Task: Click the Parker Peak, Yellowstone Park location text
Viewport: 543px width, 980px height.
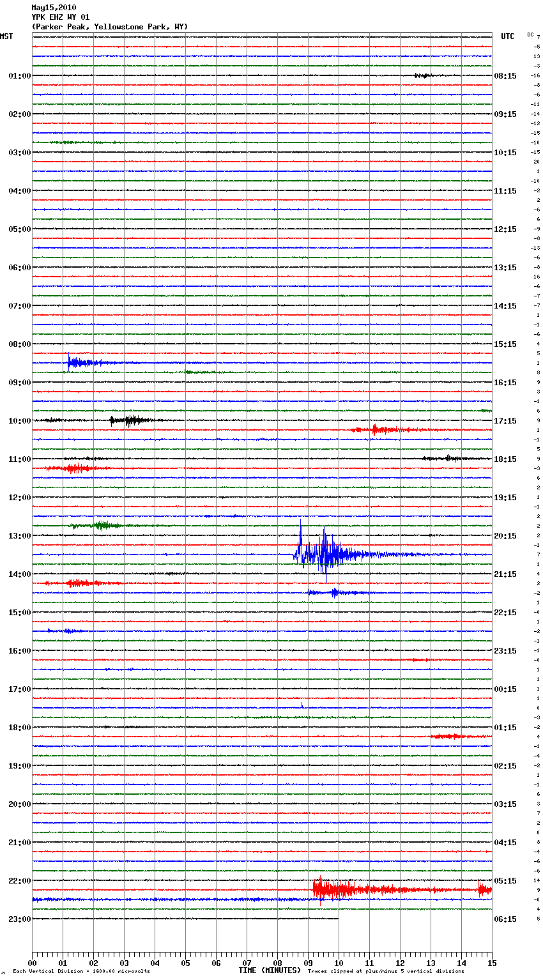Action: (x=109, y=27)
